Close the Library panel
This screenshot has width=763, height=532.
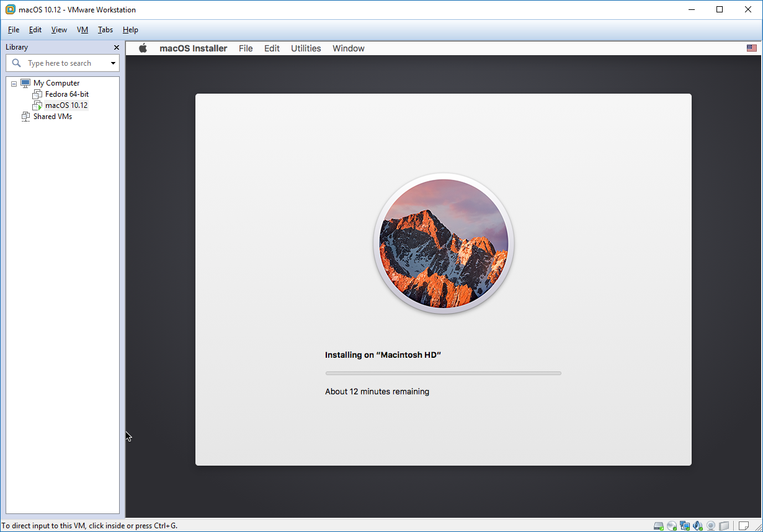pos(116,47)
